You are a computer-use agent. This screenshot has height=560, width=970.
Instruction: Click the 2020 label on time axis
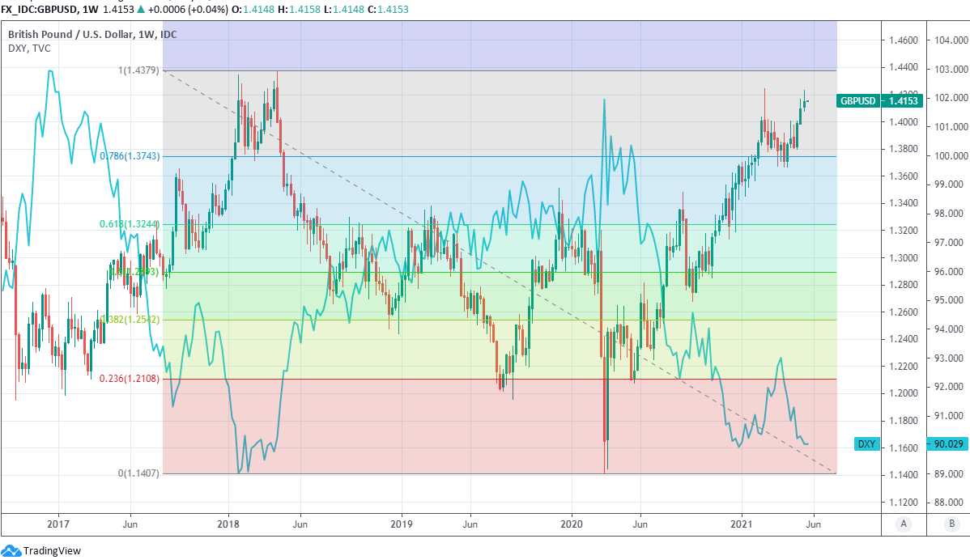click(572, 524)
